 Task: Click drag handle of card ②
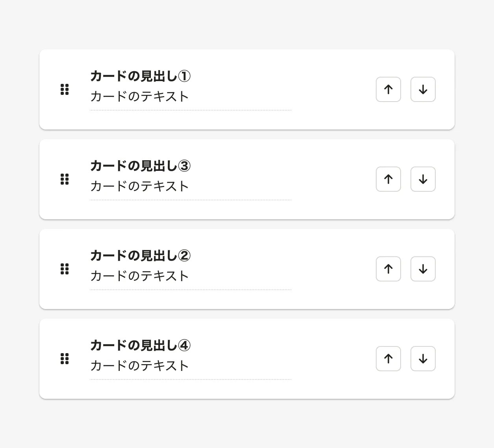[x=65, y=269]
